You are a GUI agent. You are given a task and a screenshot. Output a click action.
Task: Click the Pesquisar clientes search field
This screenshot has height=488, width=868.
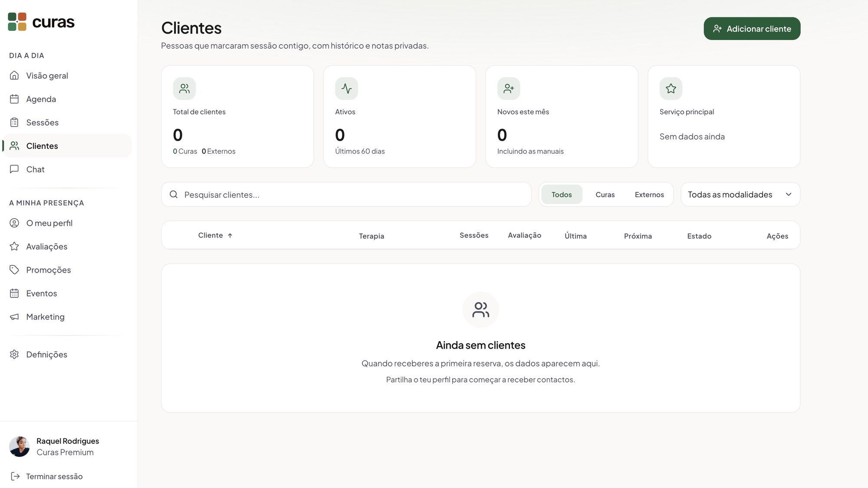(x=346, y=195)
